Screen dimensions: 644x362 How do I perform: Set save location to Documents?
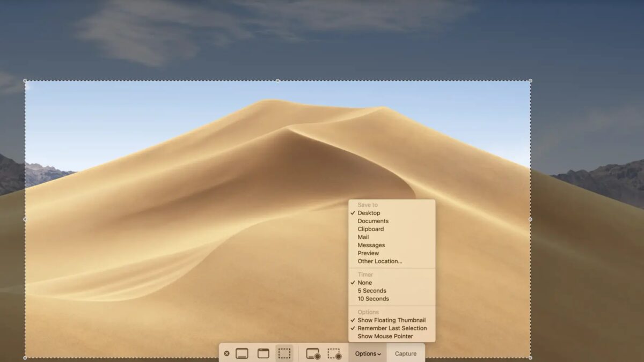coord(373,221)
